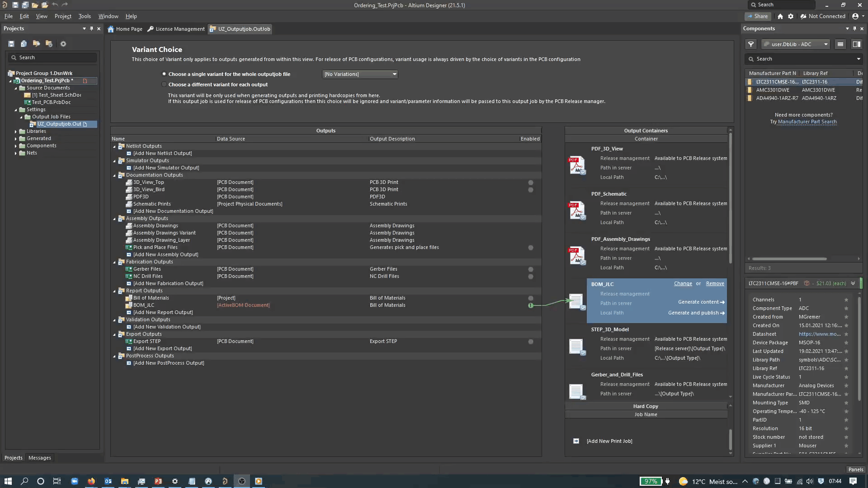Open the Components panel hamburger menu
This screenshot has width=868, height=488.
(840, 44)
